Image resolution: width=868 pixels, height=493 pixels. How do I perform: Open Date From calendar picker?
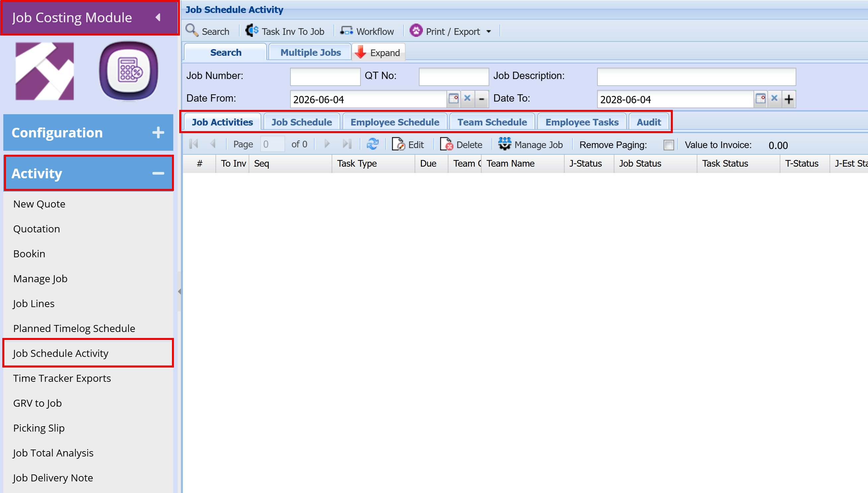click(453, 99)
